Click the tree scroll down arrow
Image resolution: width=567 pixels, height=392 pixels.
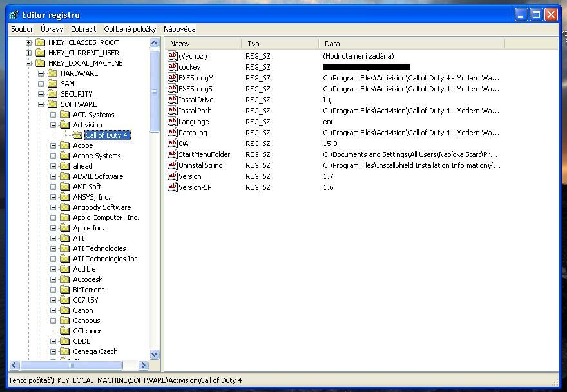tap(155, 355)
